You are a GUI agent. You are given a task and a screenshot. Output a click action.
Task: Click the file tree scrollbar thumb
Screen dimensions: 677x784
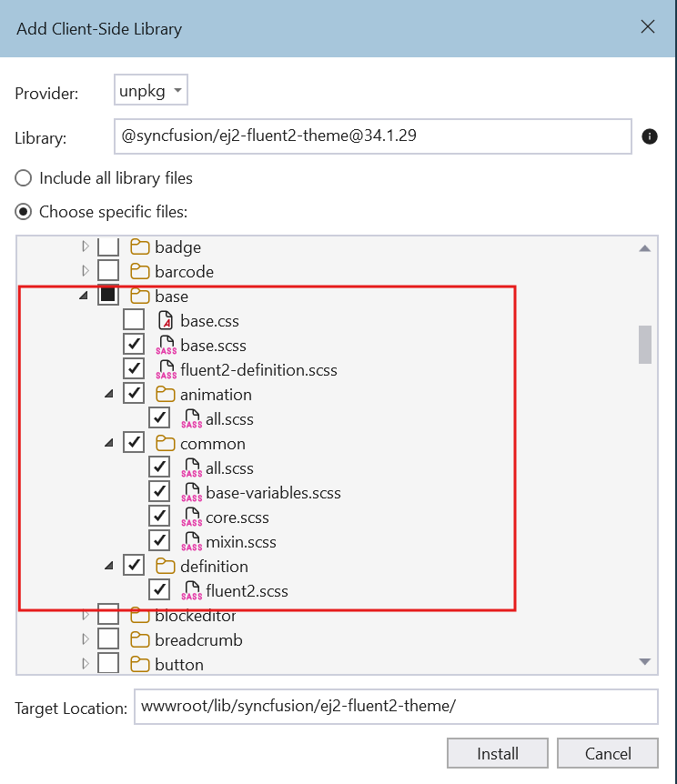pos(645,345)
